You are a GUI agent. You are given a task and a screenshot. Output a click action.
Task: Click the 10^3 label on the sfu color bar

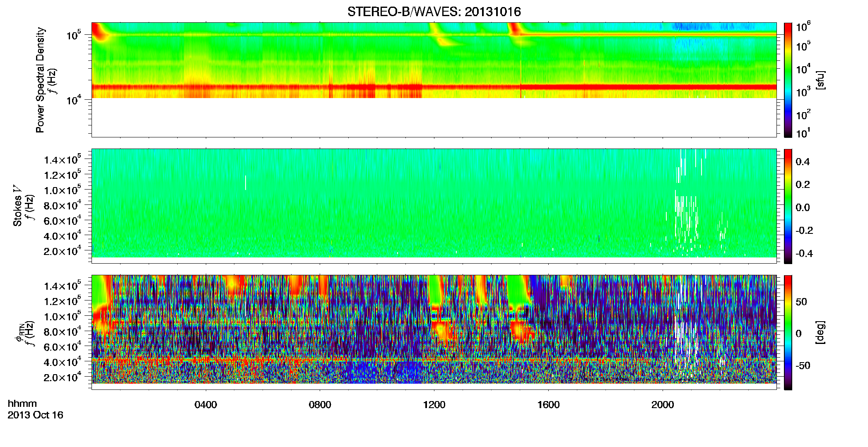pos(803,92)
